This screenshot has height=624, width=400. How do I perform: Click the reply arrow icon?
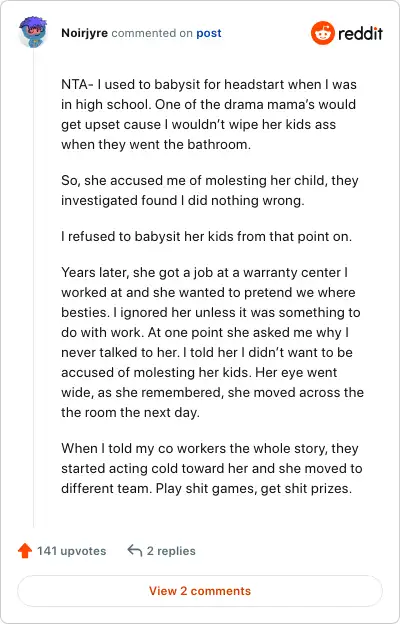(135, 551)
